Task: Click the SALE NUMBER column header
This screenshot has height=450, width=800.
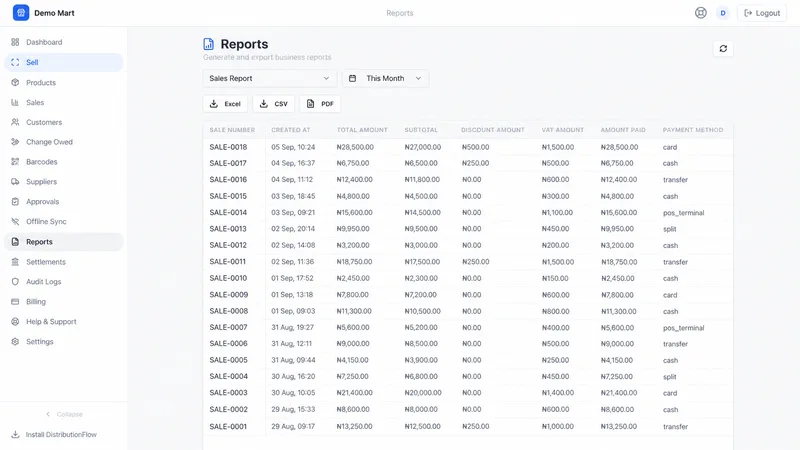Action: (232, 130)
